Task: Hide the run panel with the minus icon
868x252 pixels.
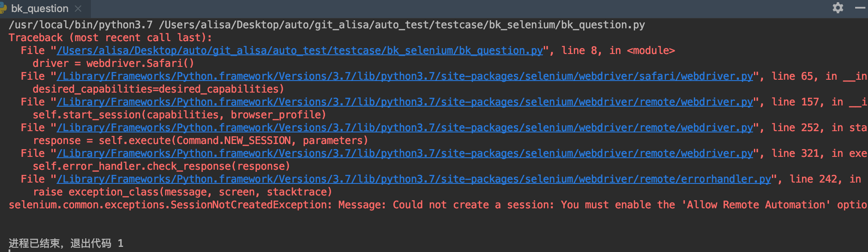Action: pos(860,8)
